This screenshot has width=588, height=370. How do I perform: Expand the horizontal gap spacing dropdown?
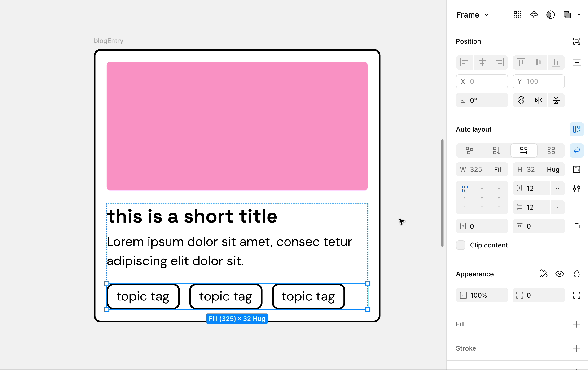[x=557, y=188]
